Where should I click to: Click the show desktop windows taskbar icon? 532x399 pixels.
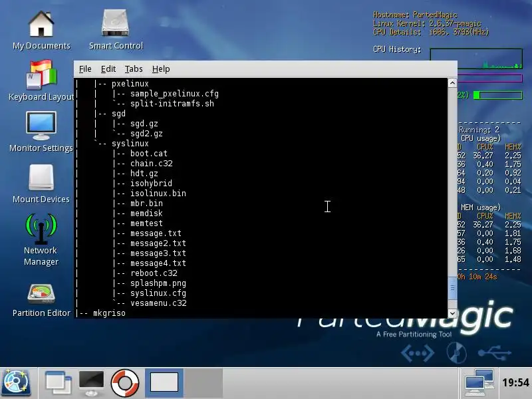tap(58, 383)
